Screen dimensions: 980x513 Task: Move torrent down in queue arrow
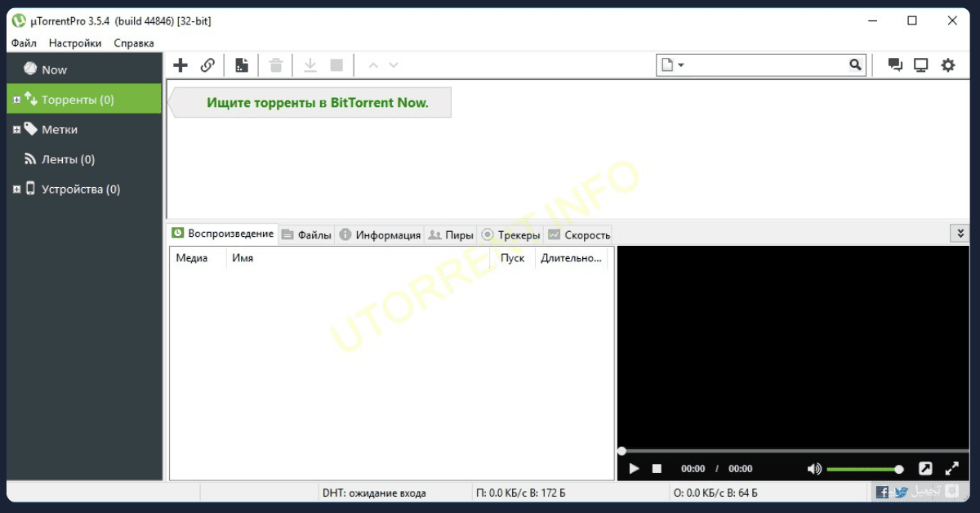tap(394, 65)
